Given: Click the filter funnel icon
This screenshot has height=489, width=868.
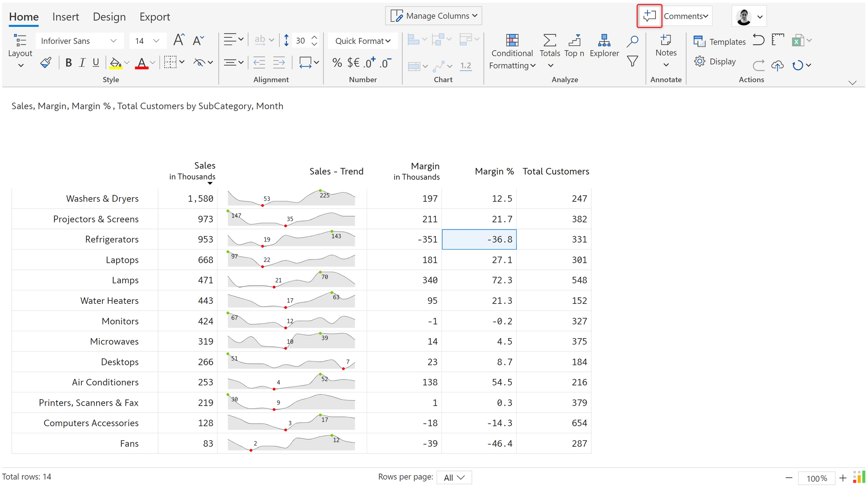Looking at the screenshot, I should (x=633, y=61).
